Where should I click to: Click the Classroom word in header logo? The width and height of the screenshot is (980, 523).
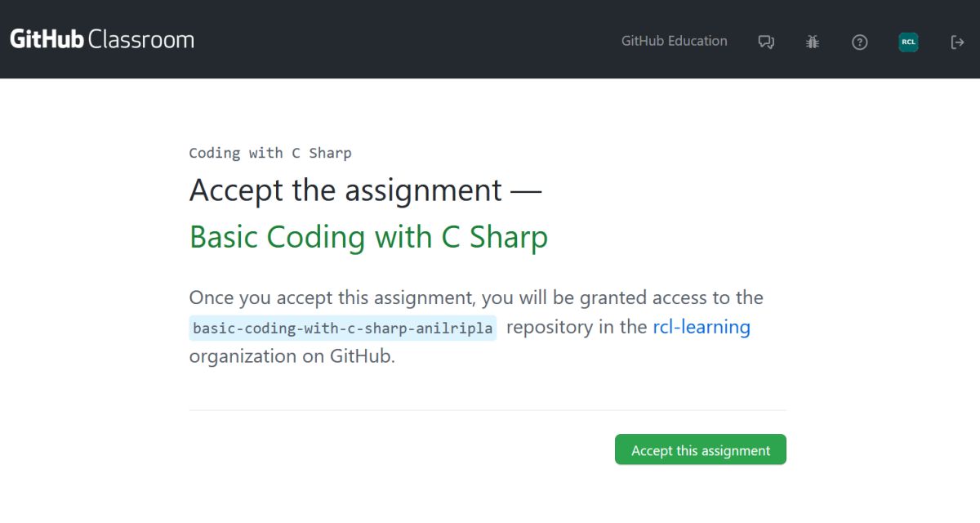(140, 39)
